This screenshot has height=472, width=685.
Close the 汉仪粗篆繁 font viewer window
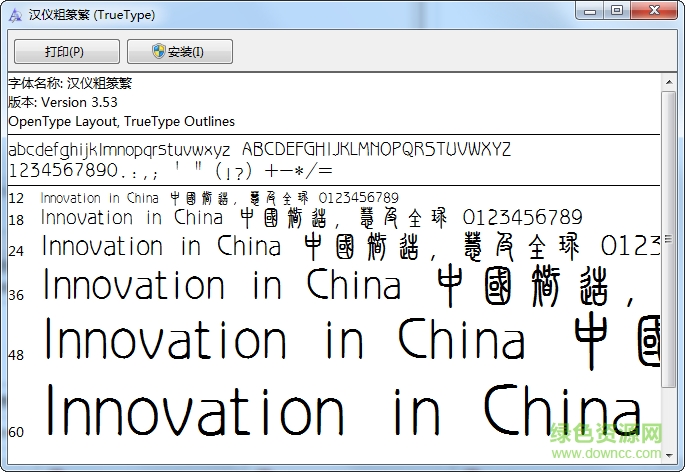pyautogui.click(x=654, y=10)
